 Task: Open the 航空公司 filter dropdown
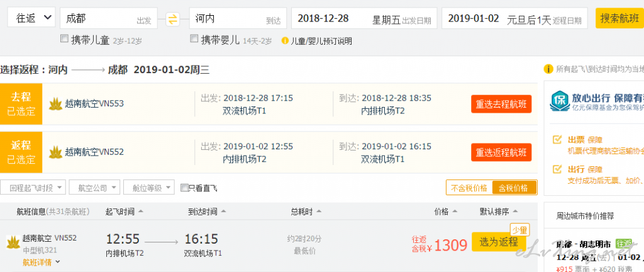point(94,188)
